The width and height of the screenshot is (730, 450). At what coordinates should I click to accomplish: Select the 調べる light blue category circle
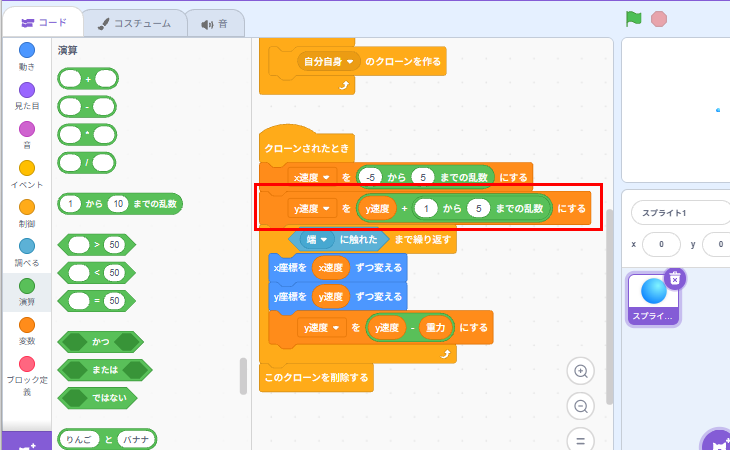click(27, 246)
